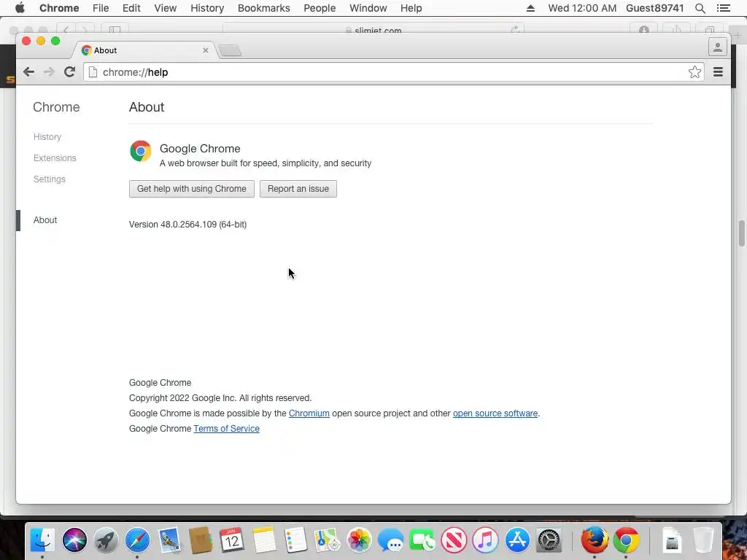Open Maps from the Dock
747x560 pixels.
pos(327,540)
